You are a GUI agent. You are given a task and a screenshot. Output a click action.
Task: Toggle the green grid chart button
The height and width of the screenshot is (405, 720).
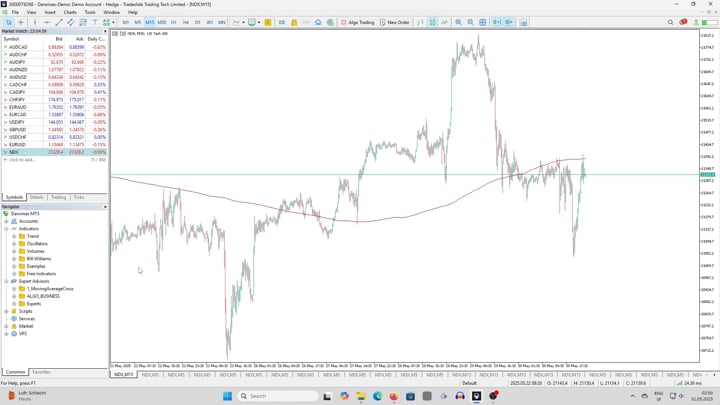[x=432, y=22]
